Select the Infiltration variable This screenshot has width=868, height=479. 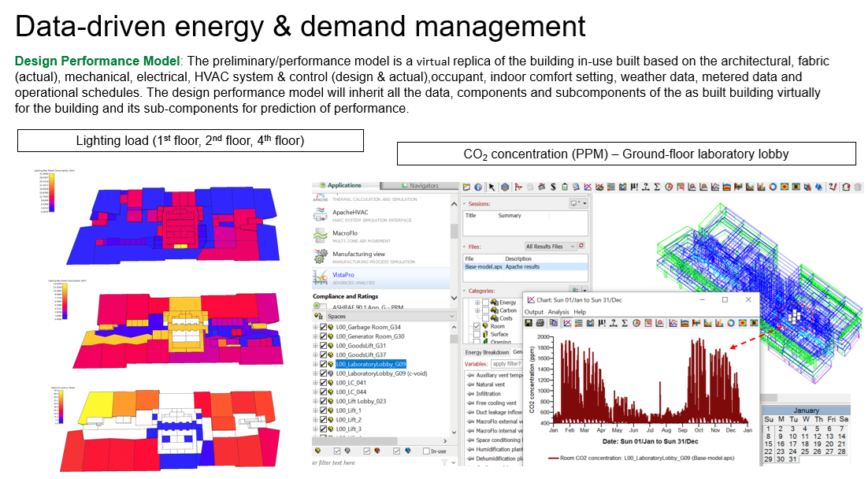coord(488,394)
